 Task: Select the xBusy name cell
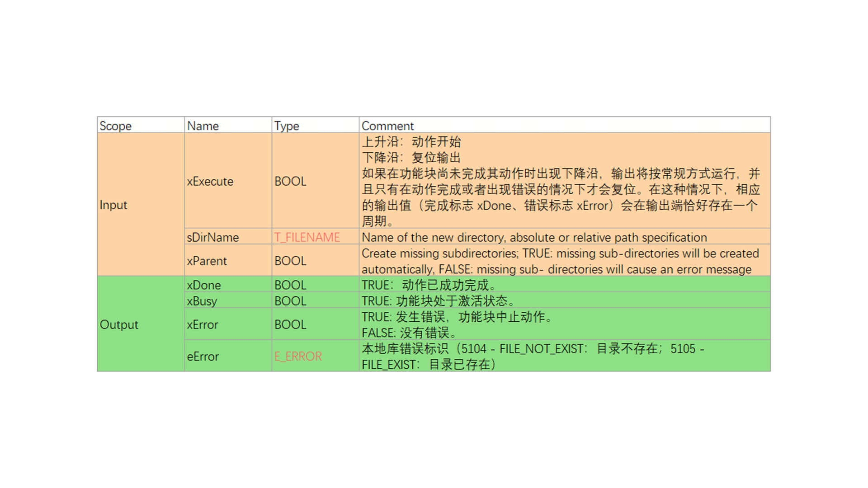(x=202, y=301)
